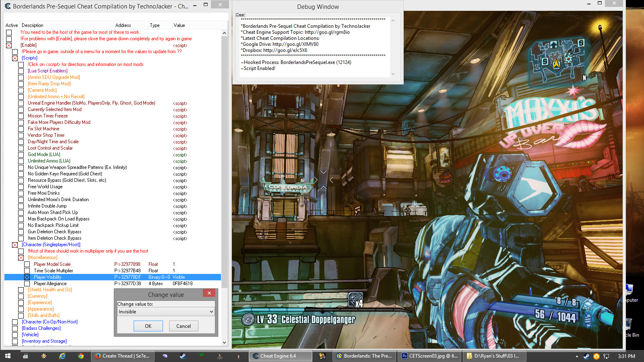Image resolution: width=644 pixels, height=362 pixels.
Task: Launch Chrome from the taskbar
Action: (81, 356)
